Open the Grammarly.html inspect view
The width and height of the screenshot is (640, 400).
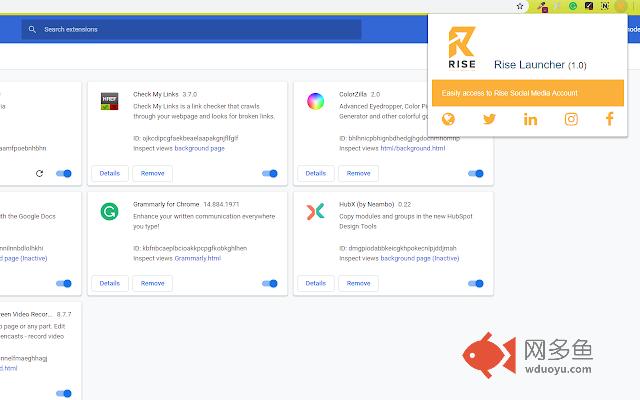point(198,258)
